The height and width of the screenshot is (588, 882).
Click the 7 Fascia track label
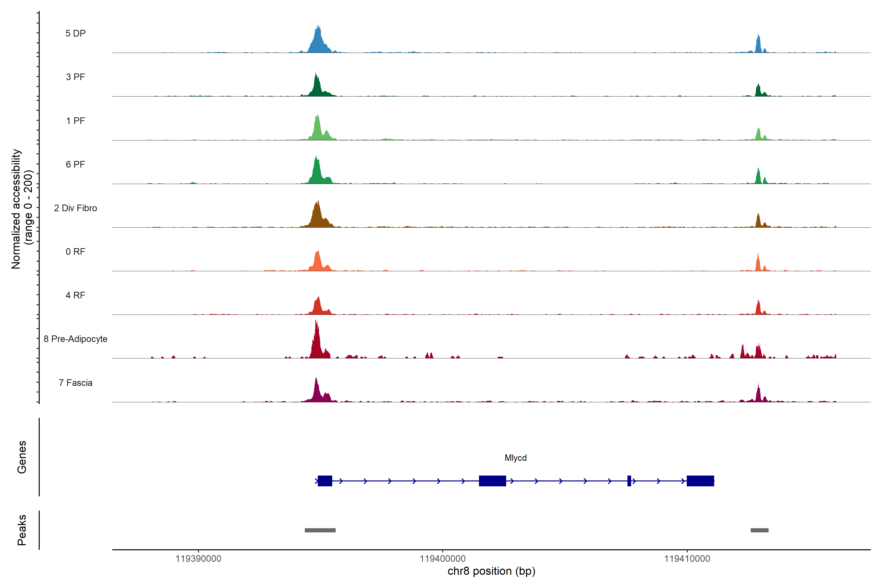[75, 382]
